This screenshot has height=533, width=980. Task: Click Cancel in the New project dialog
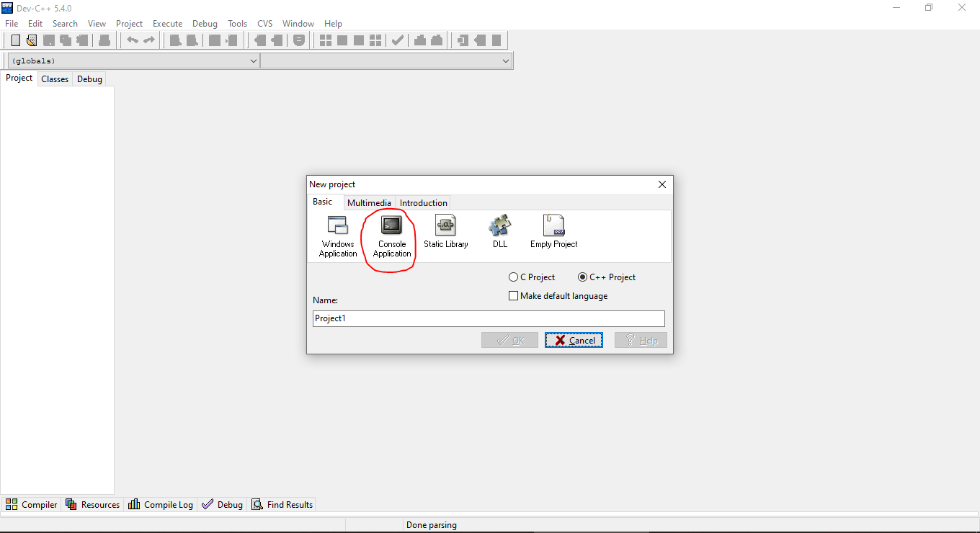tap(574, 340)
